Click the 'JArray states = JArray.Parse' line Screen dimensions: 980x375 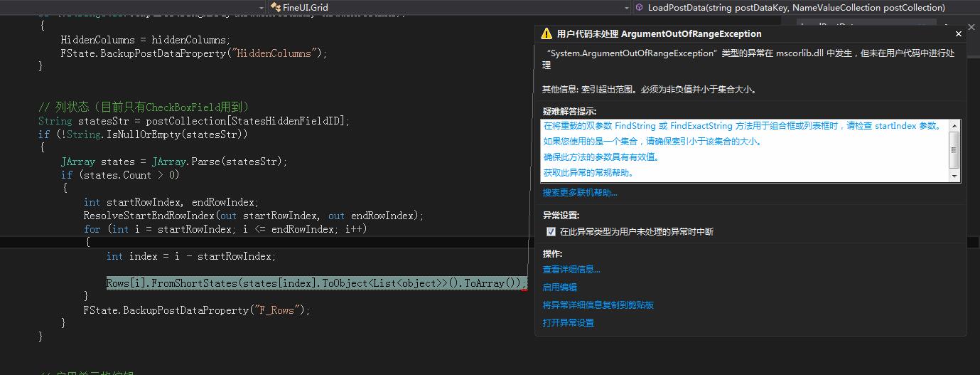coord(174,162)
